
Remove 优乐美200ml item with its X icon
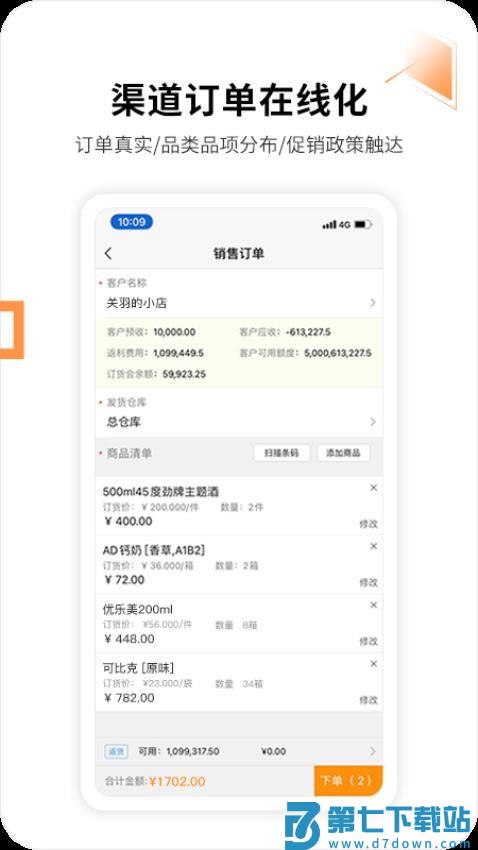pyautogui.click(x=373, y=605)
